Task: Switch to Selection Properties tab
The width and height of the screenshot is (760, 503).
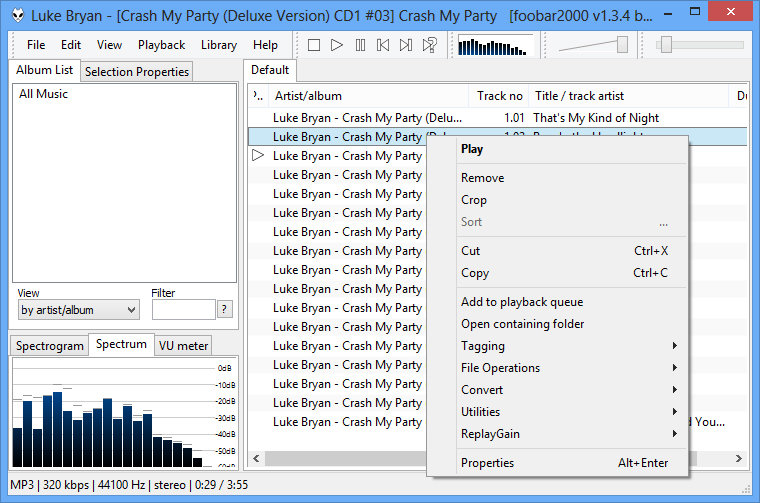Action: tap(137, 72)
